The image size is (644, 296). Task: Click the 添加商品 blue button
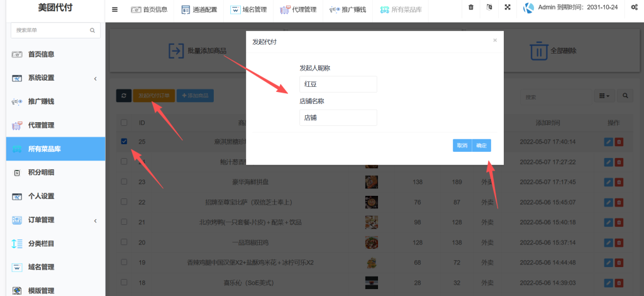(x=195, y=95)
